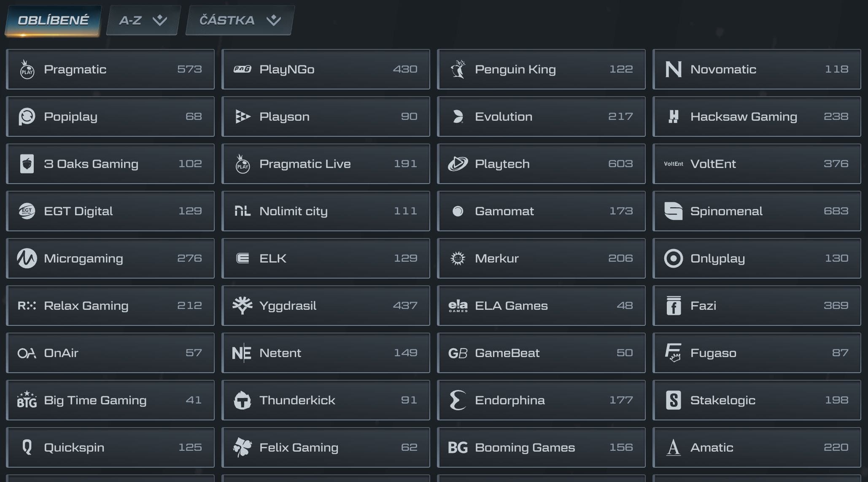Click the Felix Gaming clover icon

point(243,447)
